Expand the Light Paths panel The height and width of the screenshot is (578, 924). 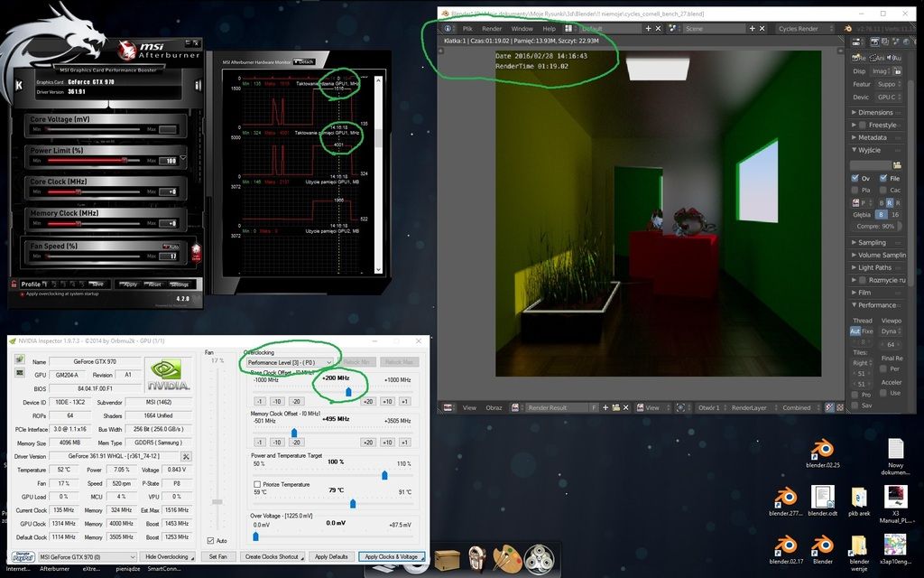coord(877,267)
